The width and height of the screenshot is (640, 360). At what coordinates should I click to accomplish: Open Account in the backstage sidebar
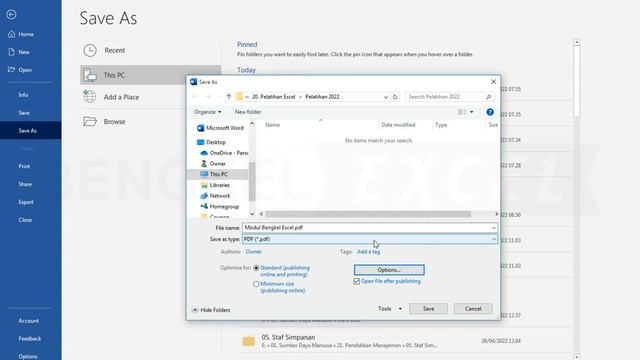point(29,321)
